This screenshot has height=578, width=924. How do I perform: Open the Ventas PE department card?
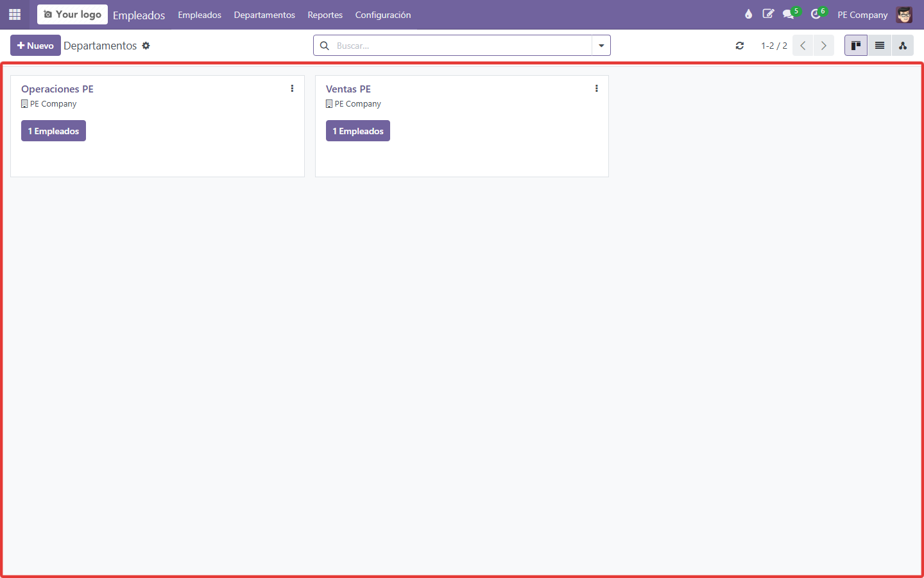pos(462,126)
